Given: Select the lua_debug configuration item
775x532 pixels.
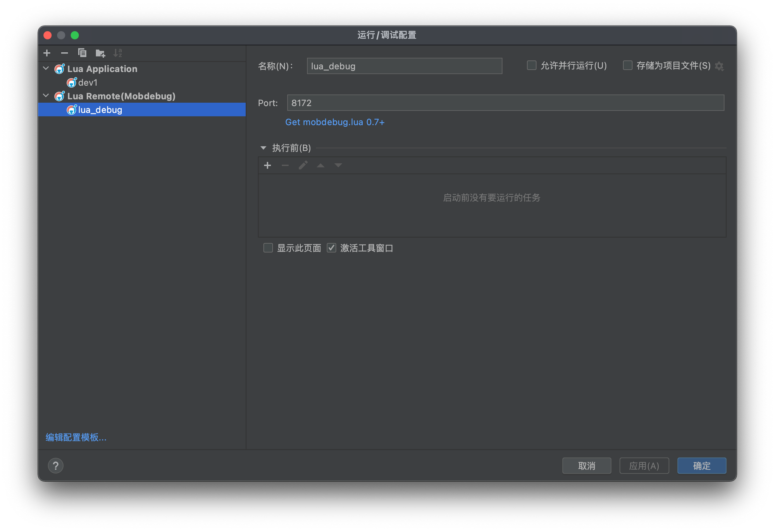Looking at the screenshot, I should 100,110.
